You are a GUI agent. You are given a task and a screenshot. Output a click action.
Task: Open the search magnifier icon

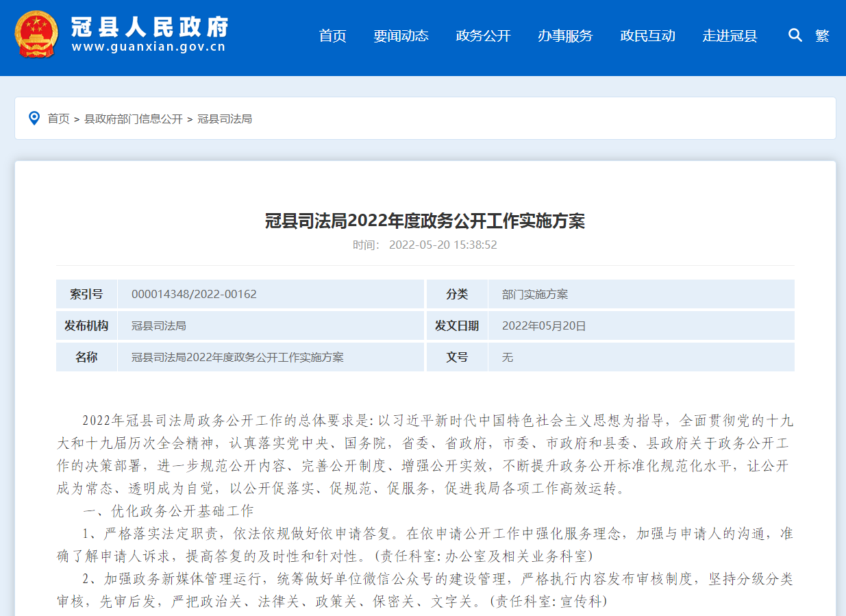point(795,35)
